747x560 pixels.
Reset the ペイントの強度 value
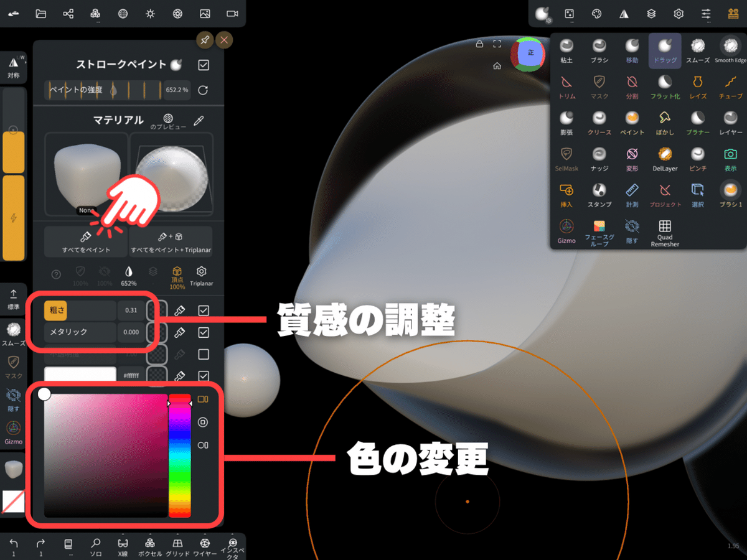[x=203, y=90]
